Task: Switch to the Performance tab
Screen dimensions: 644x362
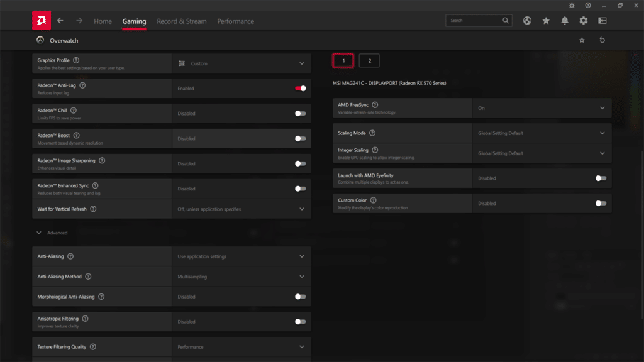Action: pos(235,21)
